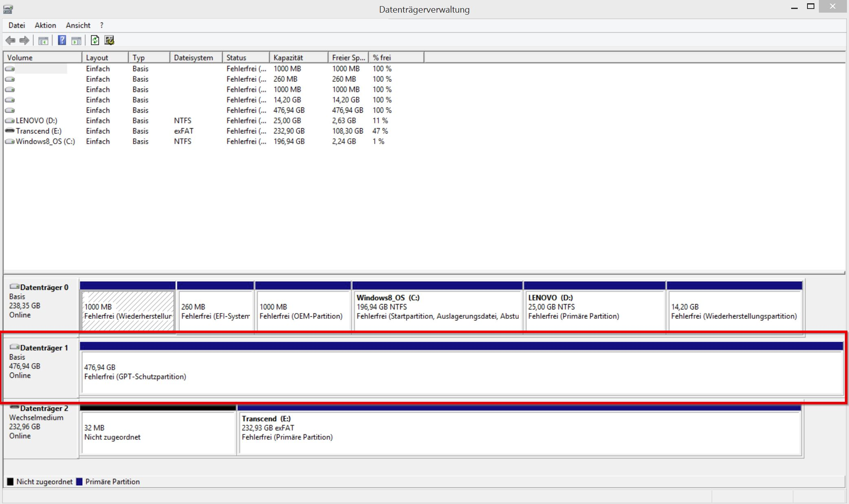The height and width of the screenshot is (504, 849).
Task: Click the Back arrow toolbar icon
Action: (x=11, y=40)
